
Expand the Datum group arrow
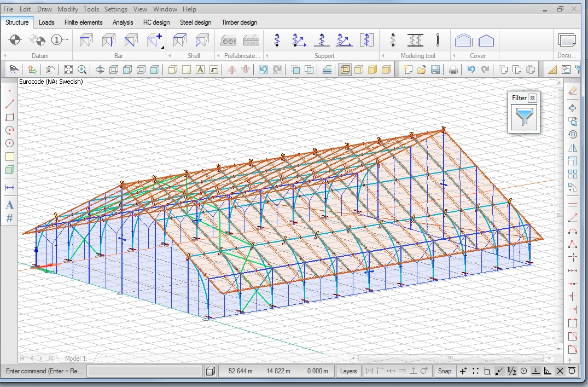click(5, 55)
